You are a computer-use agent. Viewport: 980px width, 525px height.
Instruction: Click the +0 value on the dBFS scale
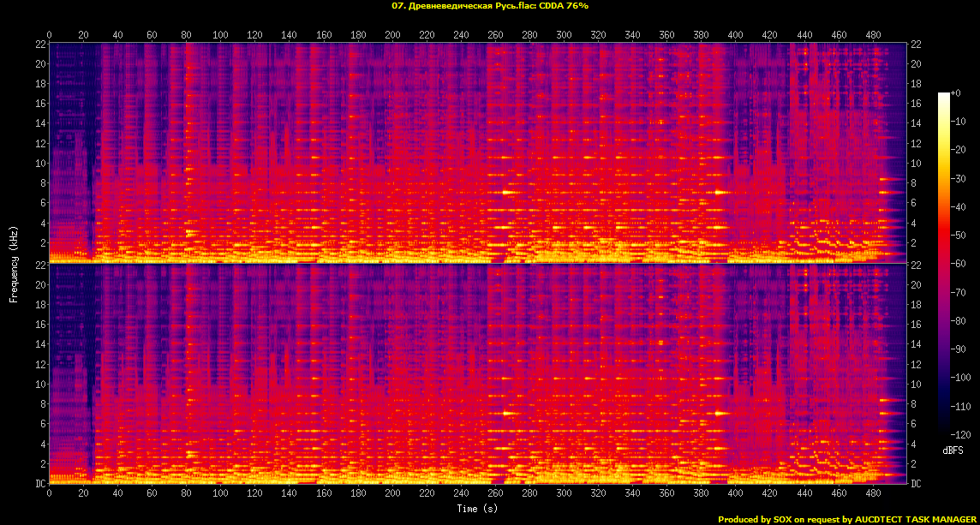(958, 92)
